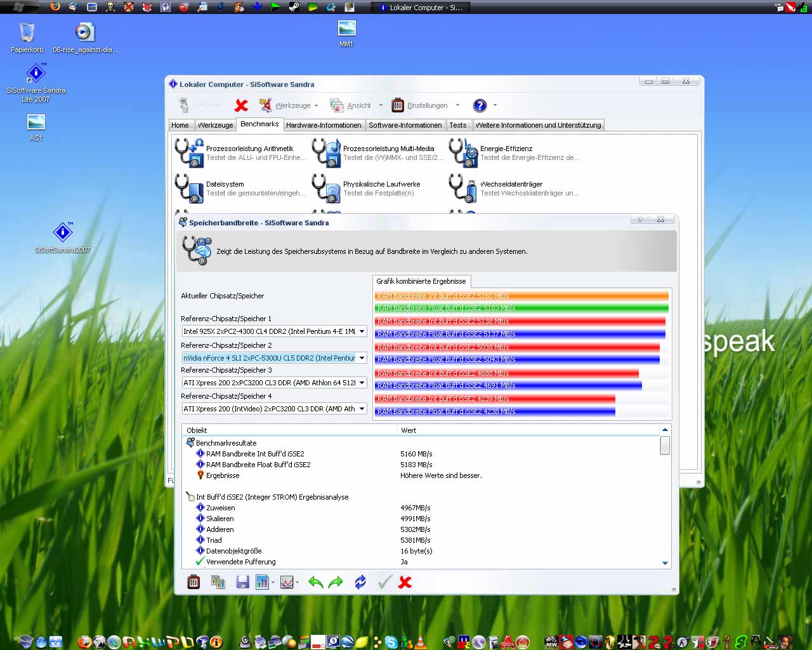Open the Werkzeuge toolbar menu
Viewport: 812px width, 650px height.
pyautogui.click(x=288, y=105)
